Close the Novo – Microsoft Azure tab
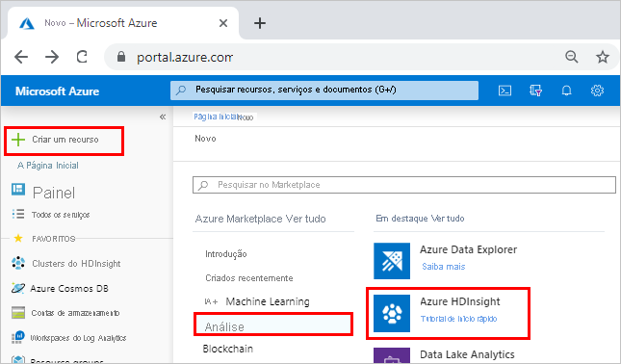This screenshot has width=621, height=364. pos(223,23)
